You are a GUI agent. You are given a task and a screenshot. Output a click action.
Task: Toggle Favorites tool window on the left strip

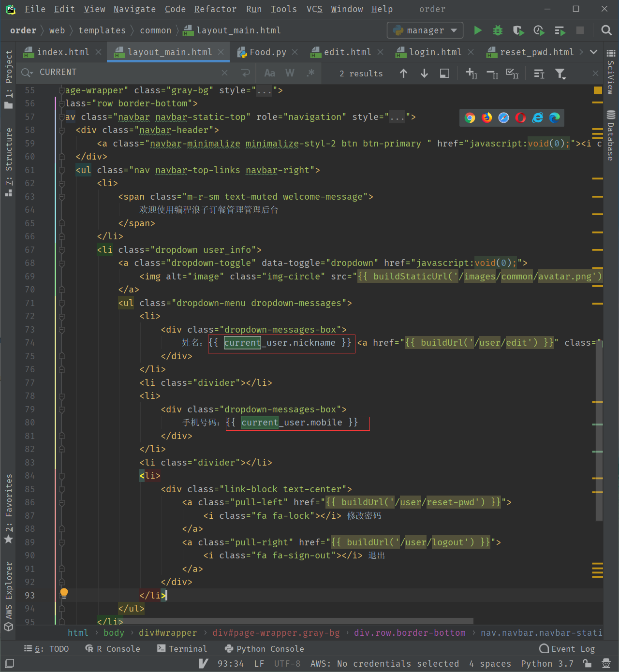9,509
